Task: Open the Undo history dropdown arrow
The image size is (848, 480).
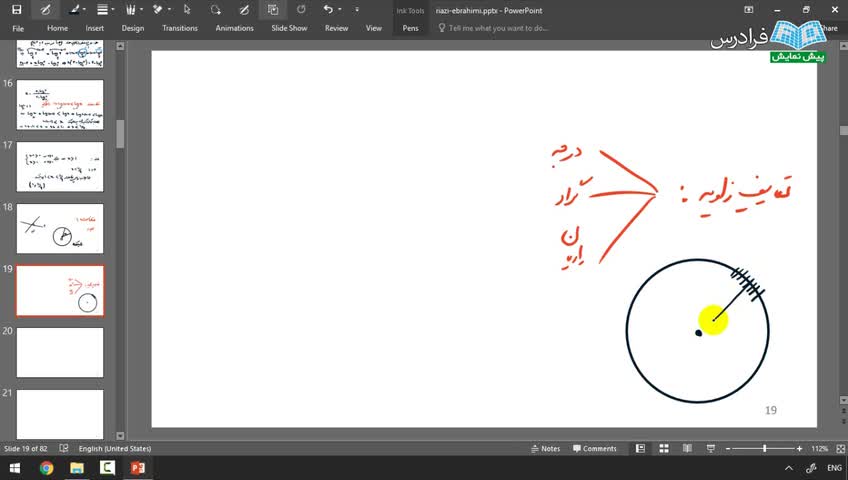Action: (340, 10)
